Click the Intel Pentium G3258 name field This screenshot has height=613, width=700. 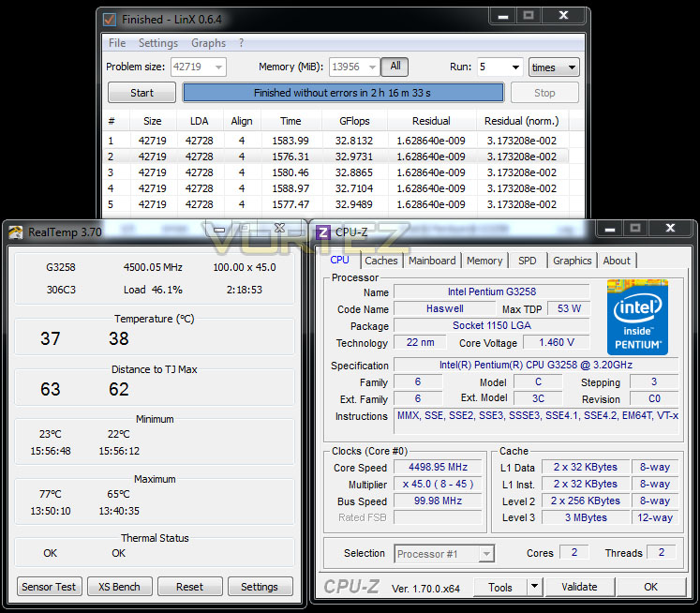coord(492,292)
